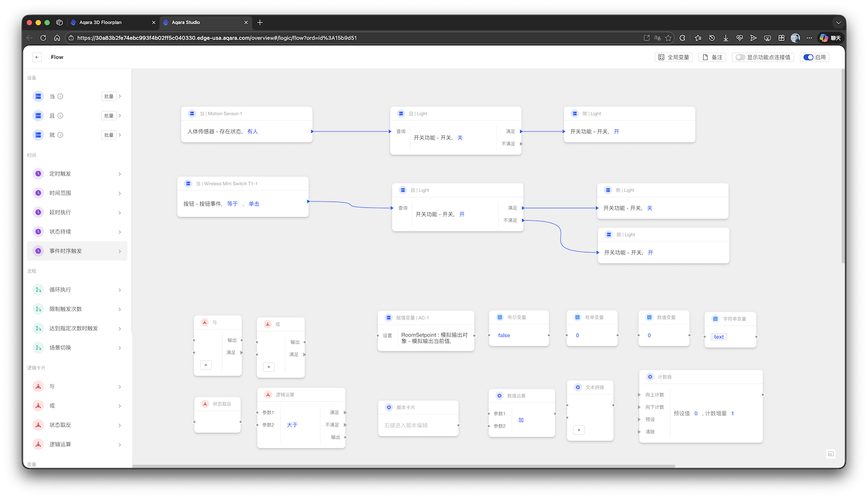Enable the 显示功能点连接值 toggle
The height and width of the screenshot is (498, 868).
740,57
